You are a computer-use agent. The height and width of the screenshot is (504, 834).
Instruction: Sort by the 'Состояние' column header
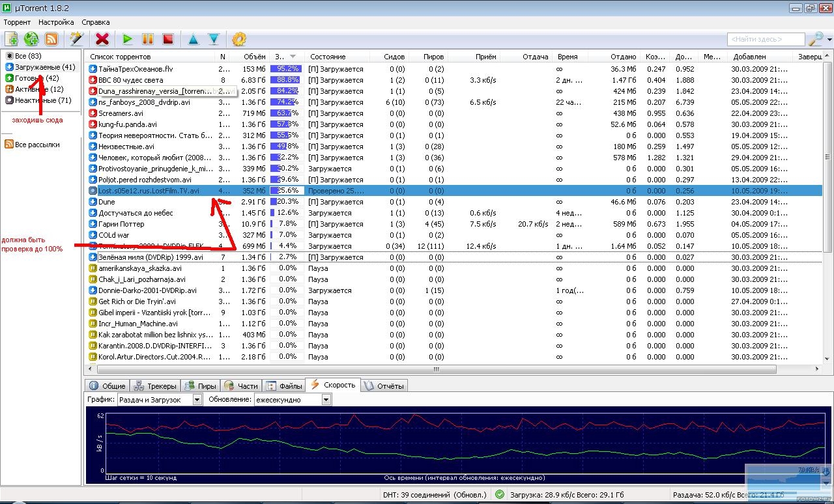tap(337, 57)
